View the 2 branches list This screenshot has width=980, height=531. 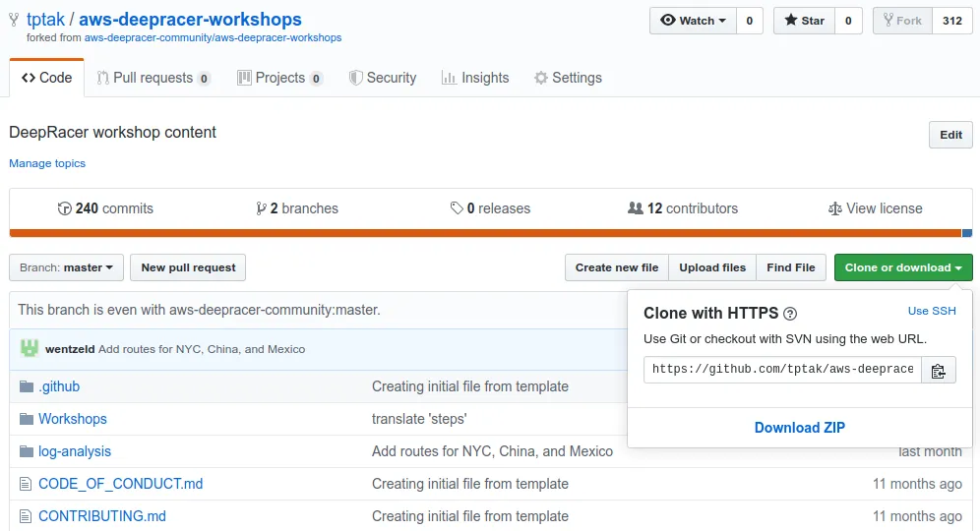click(297, 208)
